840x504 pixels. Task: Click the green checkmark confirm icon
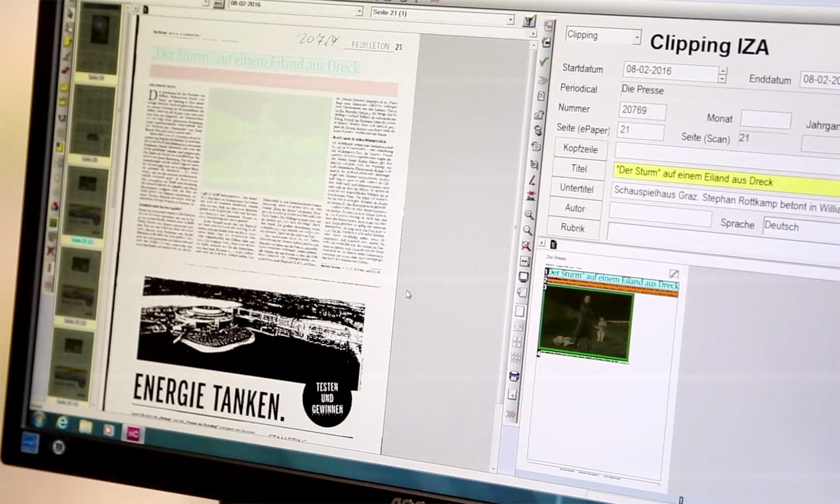543,61
